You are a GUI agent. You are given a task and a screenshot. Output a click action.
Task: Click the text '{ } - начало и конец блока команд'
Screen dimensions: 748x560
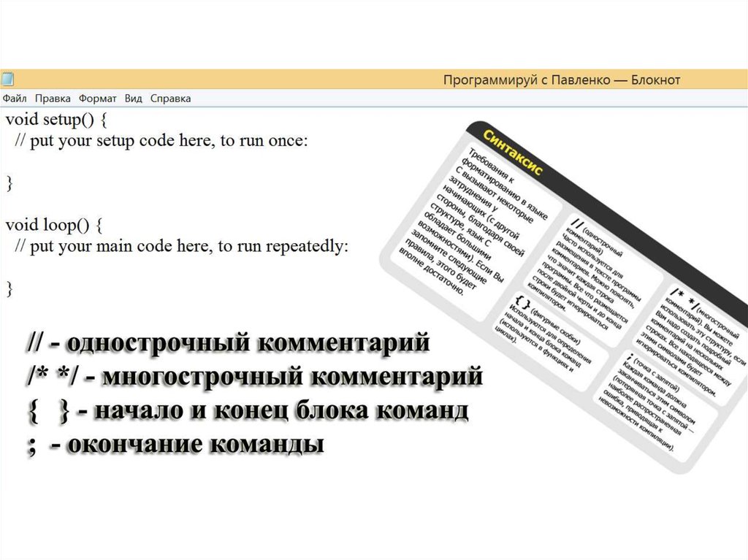[x=248, y=411]
